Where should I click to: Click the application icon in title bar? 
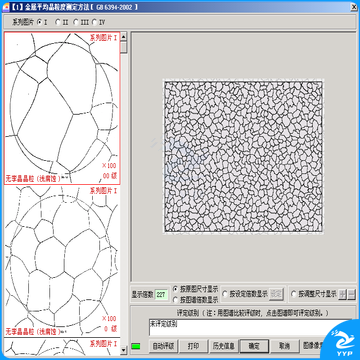point(6,6)
